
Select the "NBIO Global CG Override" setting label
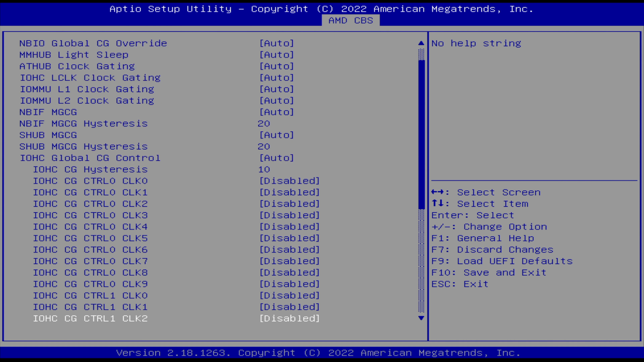point(93,43)
